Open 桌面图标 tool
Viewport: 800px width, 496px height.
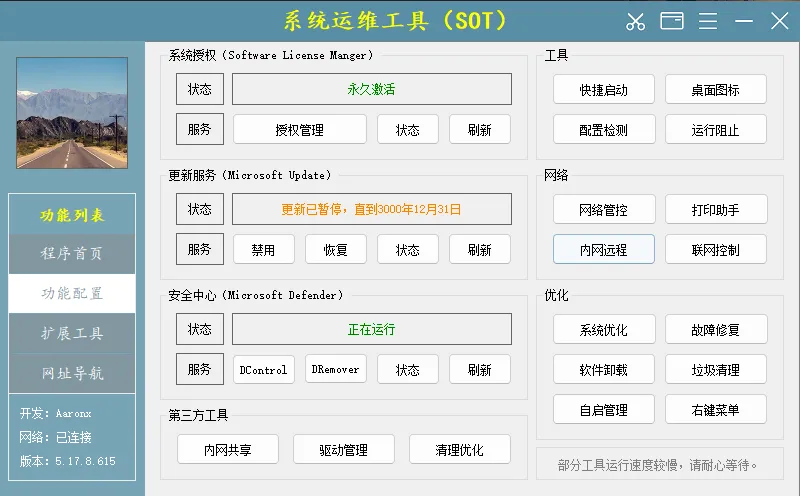[x=715, y=90]
